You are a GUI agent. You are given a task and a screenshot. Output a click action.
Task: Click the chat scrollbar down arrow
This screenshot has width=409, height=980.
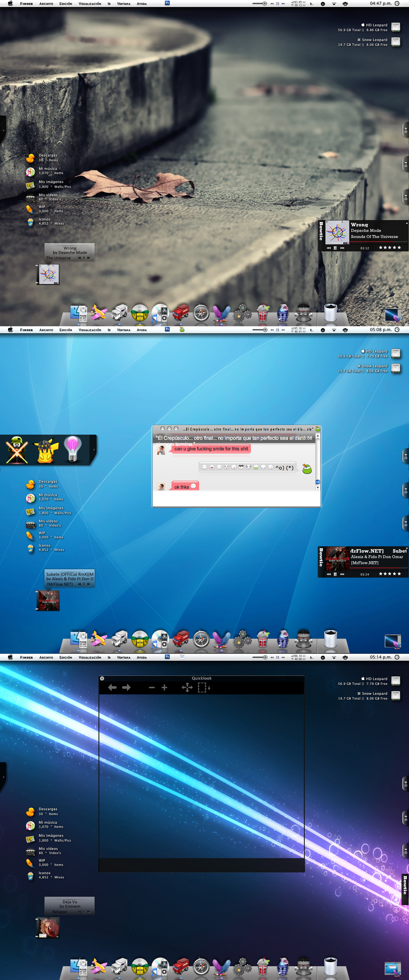318,487
